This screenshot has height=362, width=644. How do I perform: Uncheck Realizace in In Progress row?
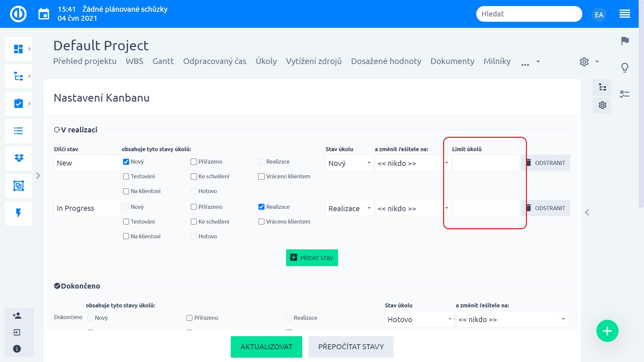(261, 207)
